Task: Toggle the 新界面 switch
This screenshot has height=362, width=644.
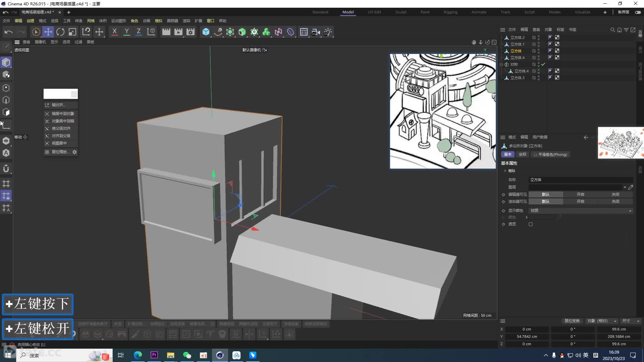Action: click(638, 12)
